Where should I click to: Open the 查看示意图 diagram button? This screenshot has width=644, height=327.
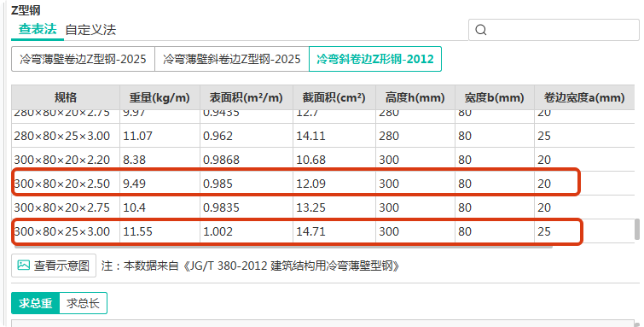point(54,266)
